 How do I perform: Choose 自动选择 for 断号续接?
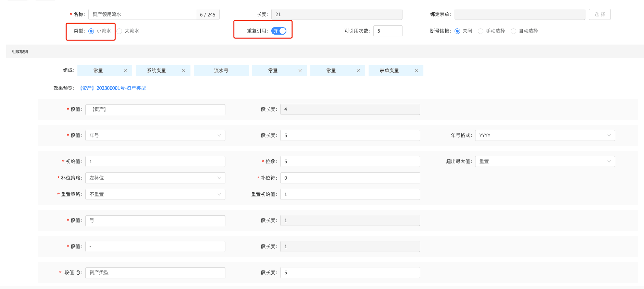point(513,31)
